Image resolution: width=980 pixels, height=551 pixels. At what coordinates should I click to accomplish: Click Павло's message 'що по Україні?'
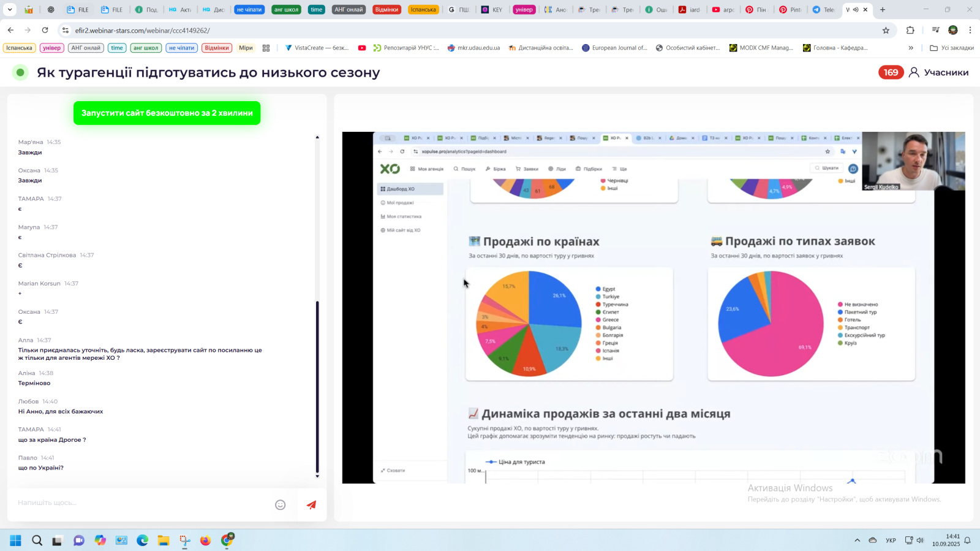pyautogui.click(x=41, y=468)
